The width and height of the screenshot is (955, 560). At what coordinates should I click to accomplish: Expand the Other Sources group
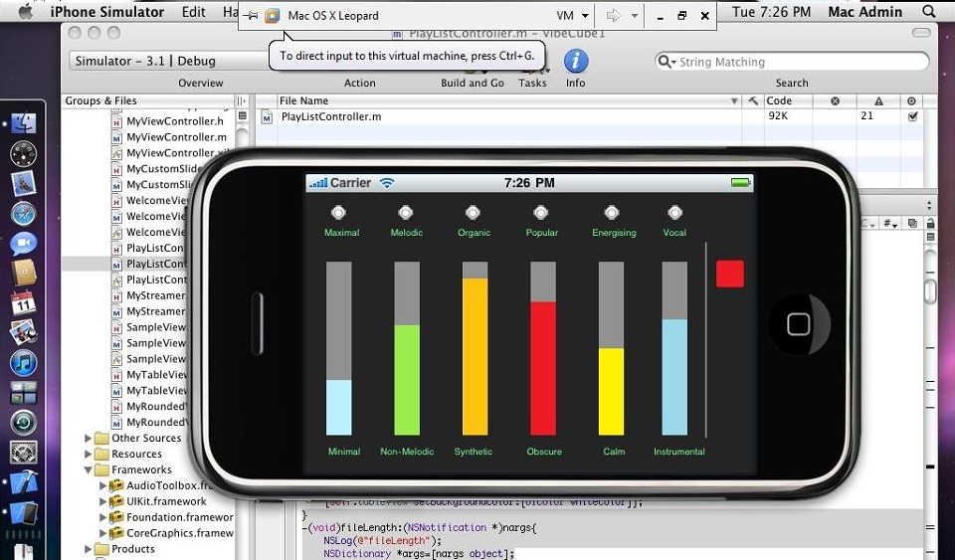88,439
